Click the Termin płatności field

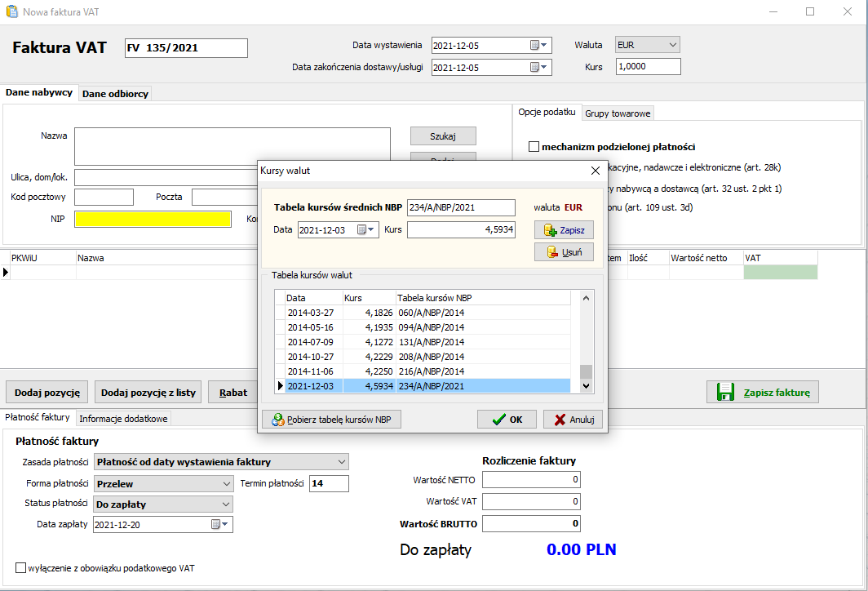329,483
